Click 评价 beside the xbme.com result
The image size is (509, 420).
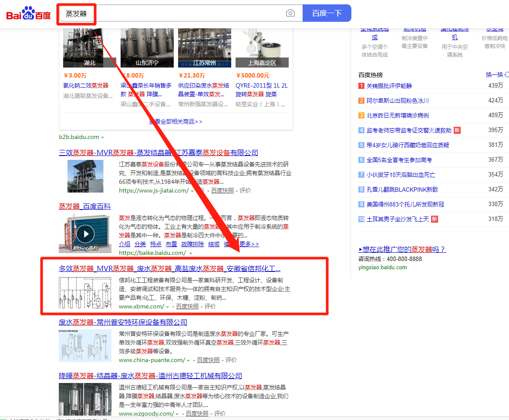click(210, 307)
